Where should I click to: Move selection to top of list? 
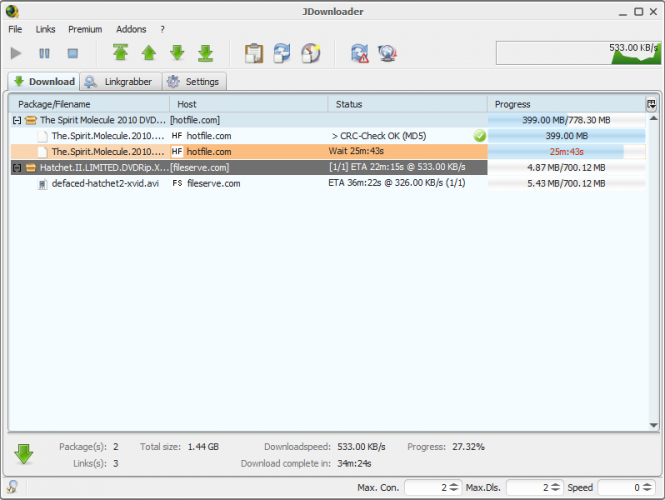120,53
